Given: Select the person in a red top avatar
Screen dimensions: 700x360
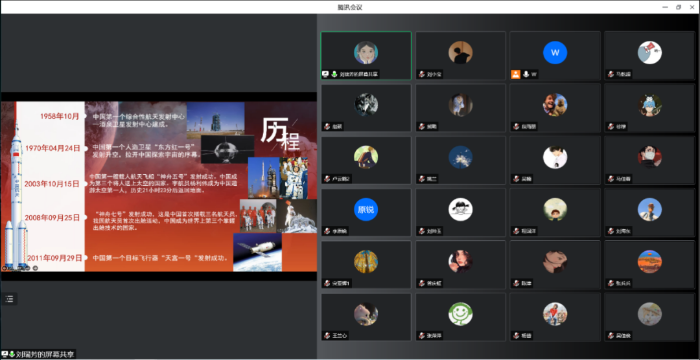Looking at the screenshot, I should pyautogui.click(x=555, y=314).
